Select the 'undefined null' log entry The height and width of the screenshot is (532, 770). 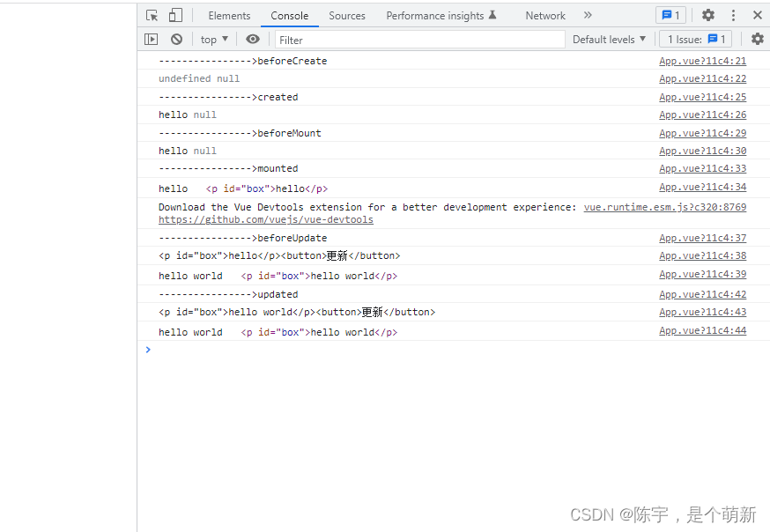click(199, 78)
